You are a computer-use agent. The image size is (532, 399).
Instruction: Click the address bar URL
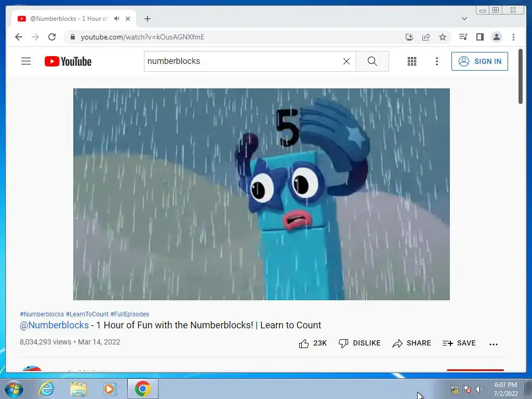pyautogui.click(x=142, y=37)
